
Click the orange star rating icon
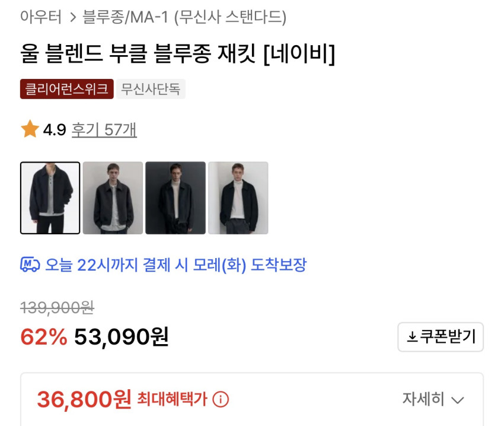click(x=30, y=129)
